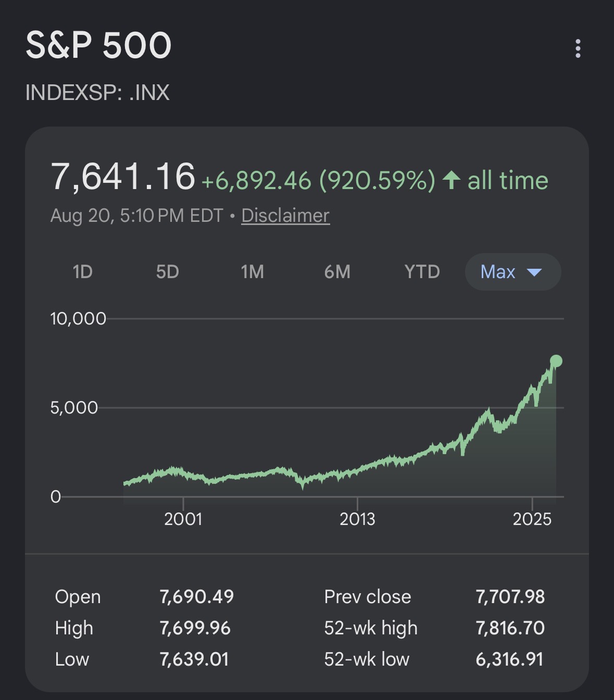
Task: Expand the Max range dropdown arrow
Action: tap(534, 272)
